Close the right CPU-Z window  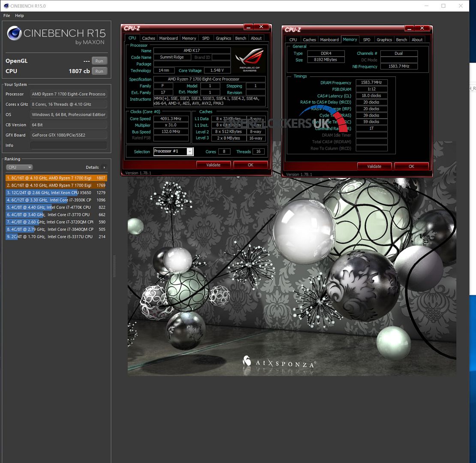pyautogui.click(x=422, y=28)
